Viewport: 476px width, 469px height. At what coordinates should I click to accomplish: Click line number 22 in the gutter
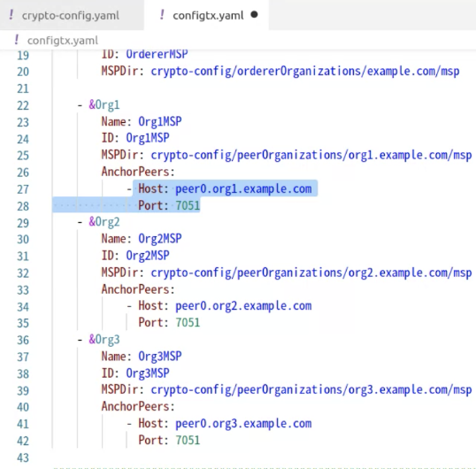[23, 105]
